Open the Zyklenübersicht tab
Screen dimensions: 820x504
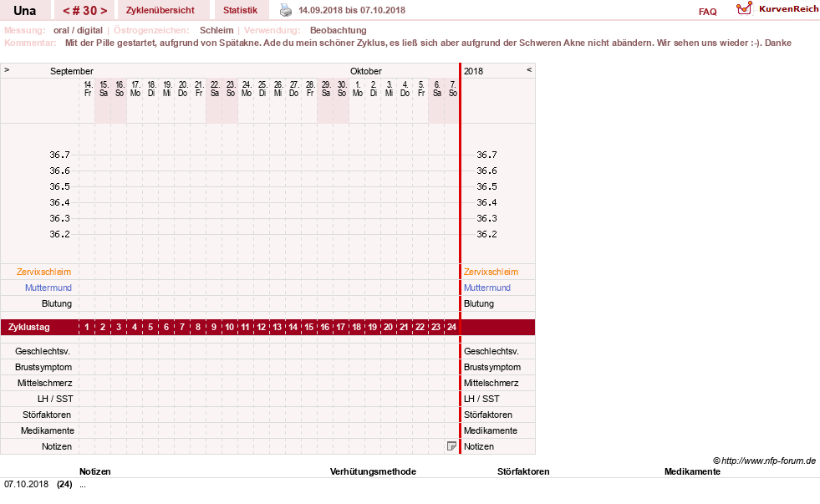click(160, 10)
